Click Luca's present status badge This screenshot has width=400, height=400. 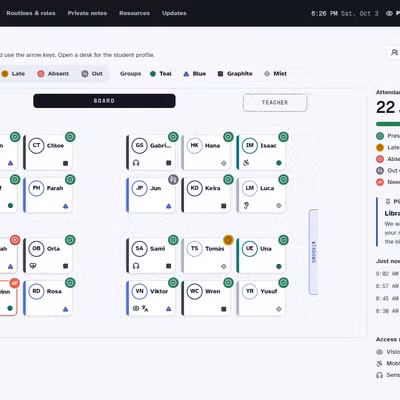pos(283,179)
